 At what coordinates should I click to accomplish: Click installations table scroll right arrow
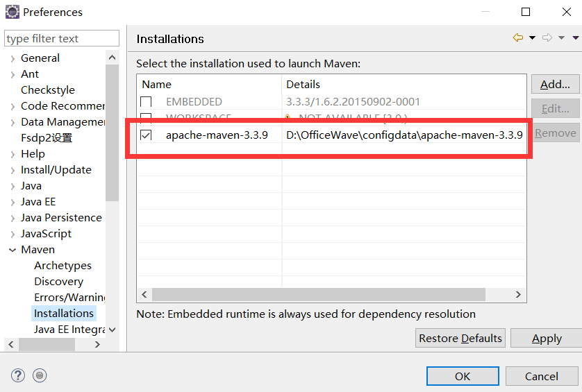(518, 294)
